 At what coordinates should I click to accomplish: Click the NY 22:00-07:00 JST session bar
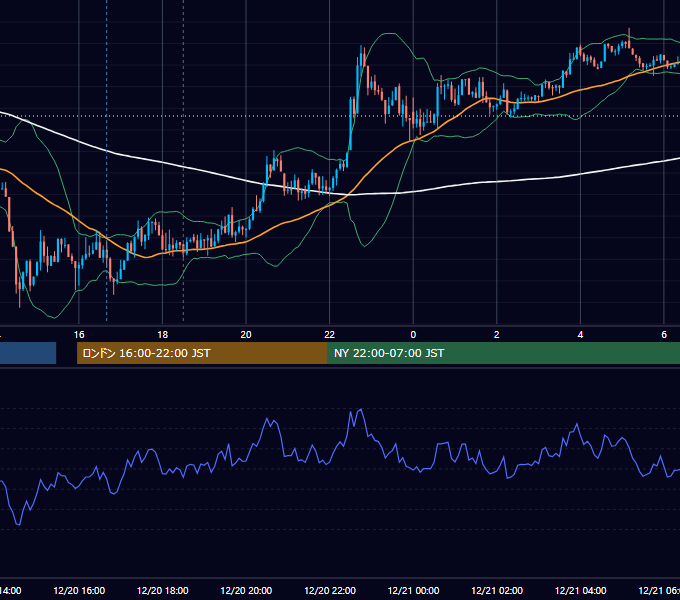click(503, 353)
